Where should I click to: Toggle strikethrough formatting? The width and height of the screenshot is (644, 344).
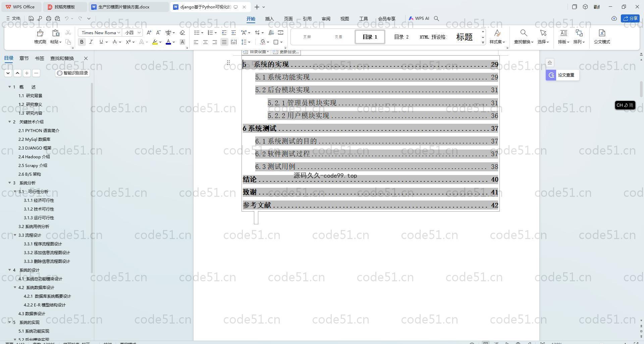pyautogui.click(x=115, y=42)
